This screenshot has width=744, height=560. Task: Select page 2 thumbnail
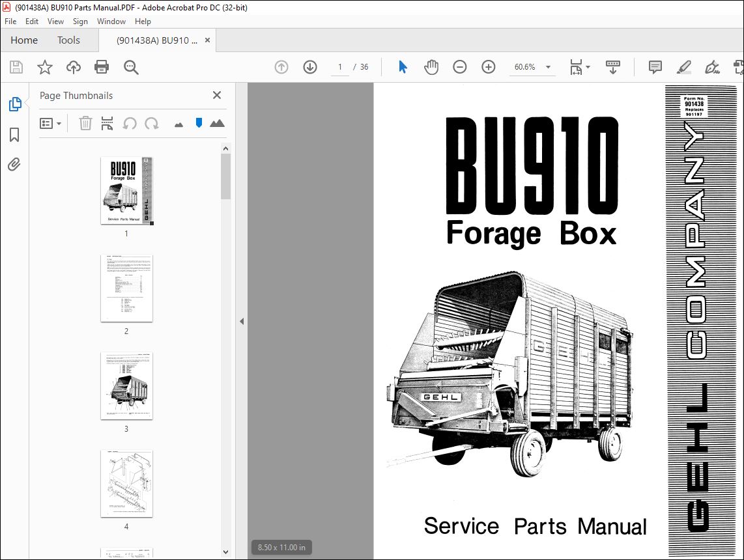[x=126, y=288]
